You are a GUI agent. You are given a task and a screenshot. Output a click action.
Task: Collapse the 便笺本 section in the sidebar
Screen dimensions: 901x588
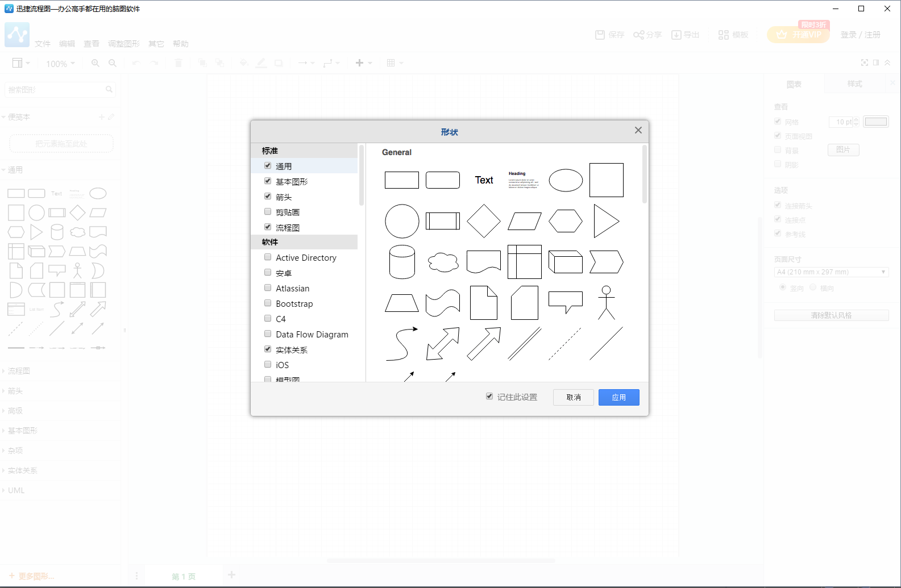[19, 117]
